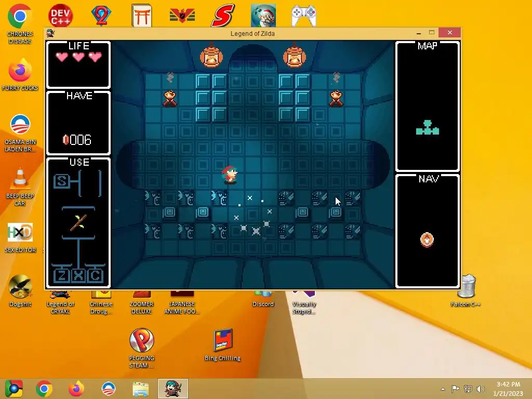Open the eagle emblem desktop icon

[x=182, y=16]
